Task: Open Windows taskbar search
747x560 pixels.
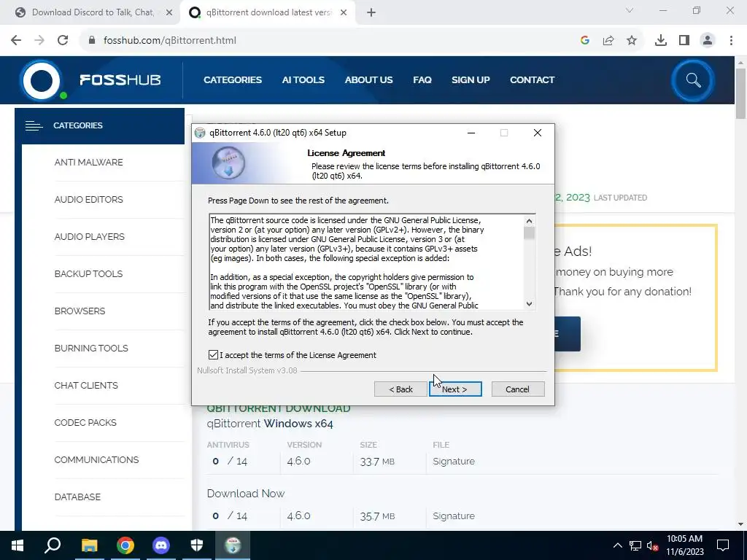Action: point(53,545)
